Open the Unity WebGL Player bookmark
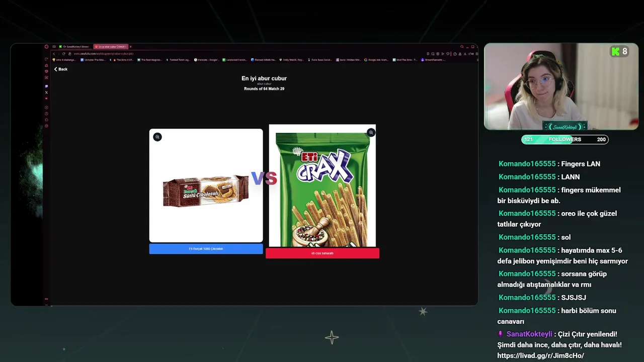 [292, 60]
